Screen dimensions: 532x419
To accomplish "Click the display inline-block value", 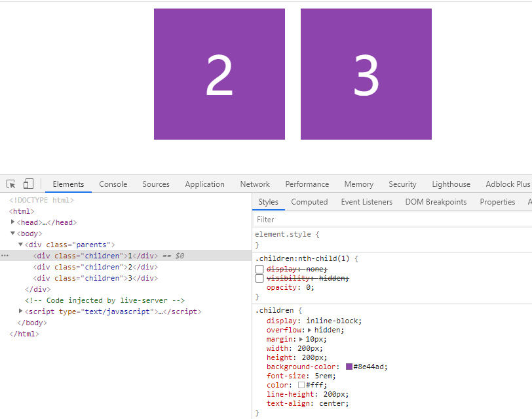I will click(332, 321).
